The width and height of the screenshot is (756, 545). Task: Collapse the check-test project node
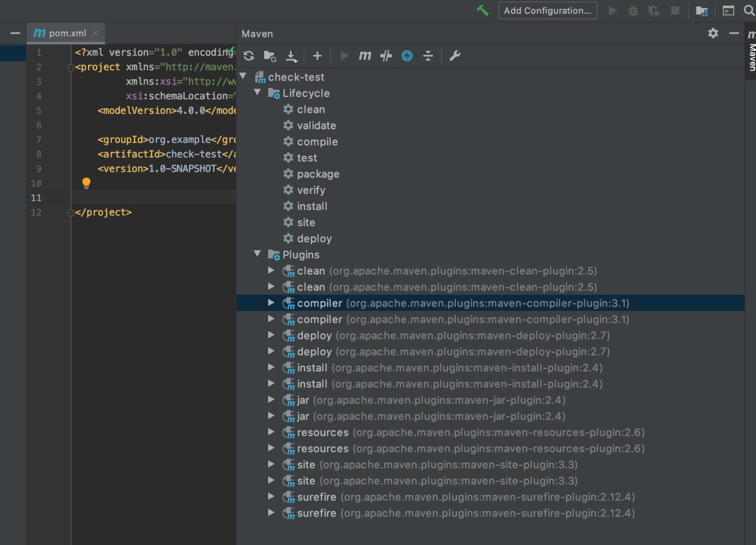(243, 77)
